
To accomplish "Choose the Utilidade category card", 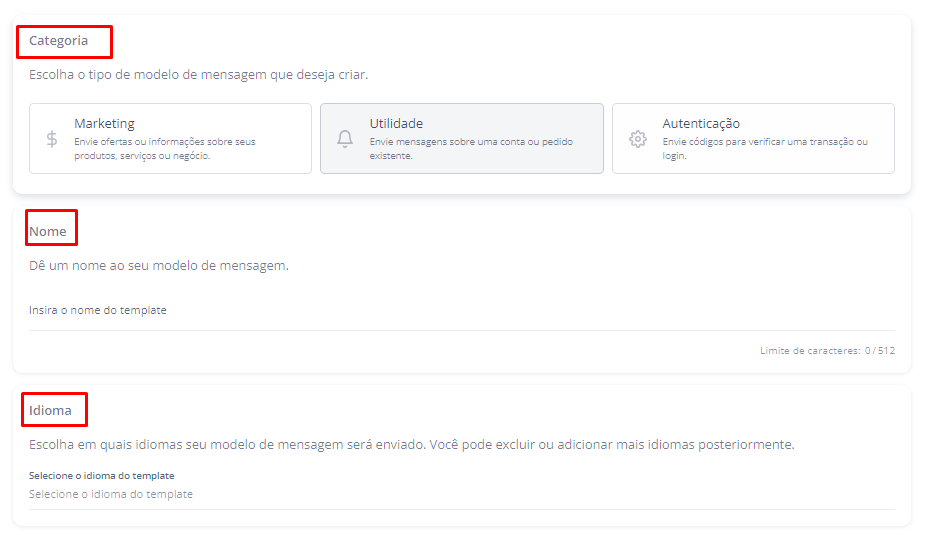I will 461,139.
